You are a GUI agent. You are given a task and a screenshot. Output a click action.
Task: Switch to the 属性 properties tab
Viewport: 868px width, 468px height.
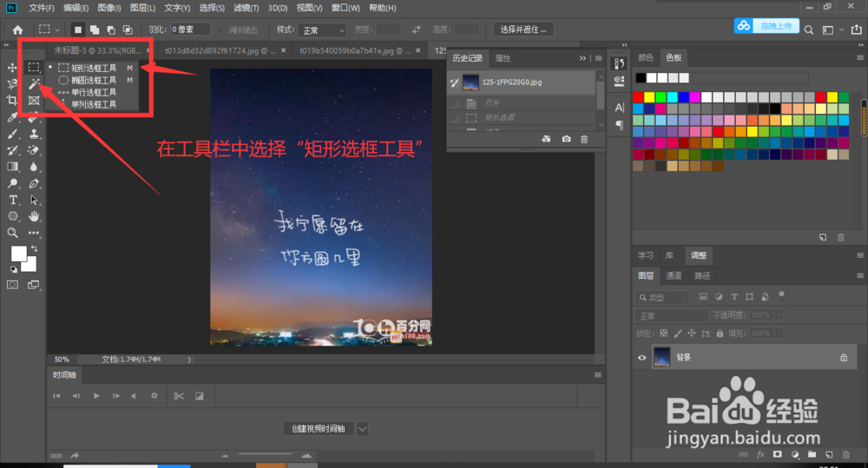(503, 58)
